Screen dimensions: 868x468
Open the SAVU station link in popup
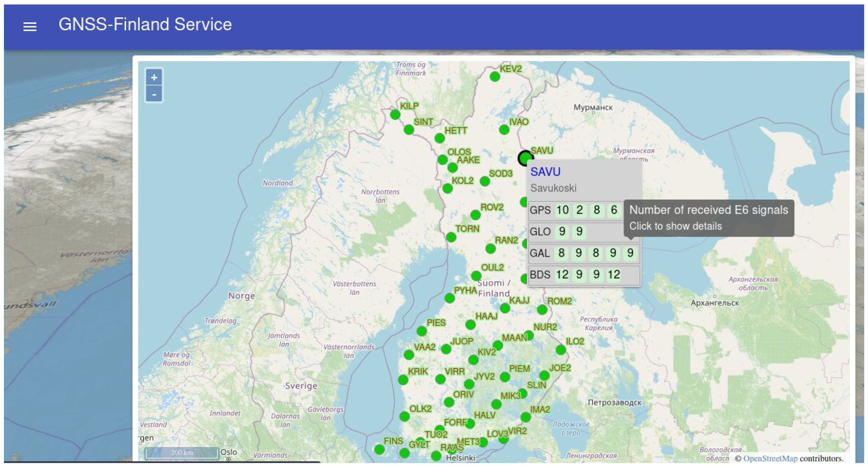(545, 172)
